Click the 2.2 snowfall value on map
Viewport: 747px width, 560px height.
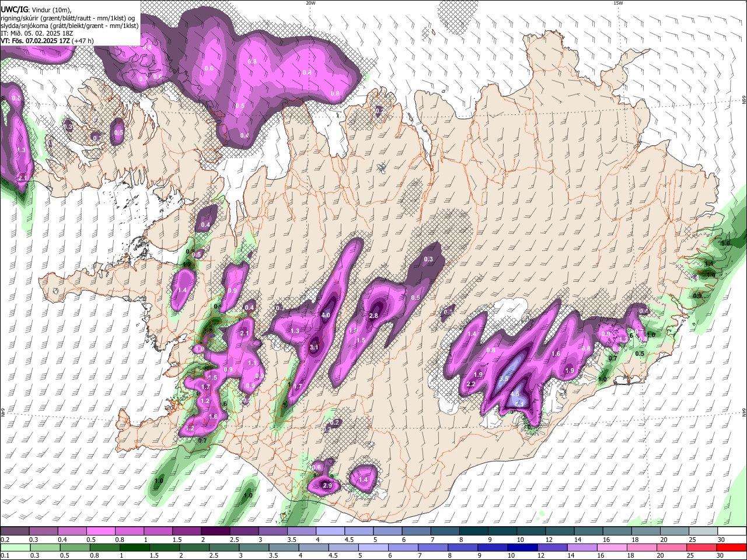471,384
